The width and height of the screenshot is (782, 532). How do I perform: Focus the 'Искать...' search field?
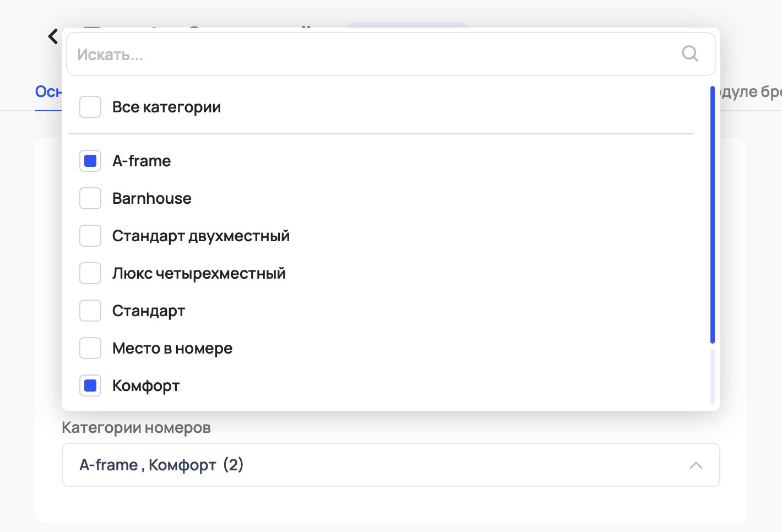coord(374,54)
